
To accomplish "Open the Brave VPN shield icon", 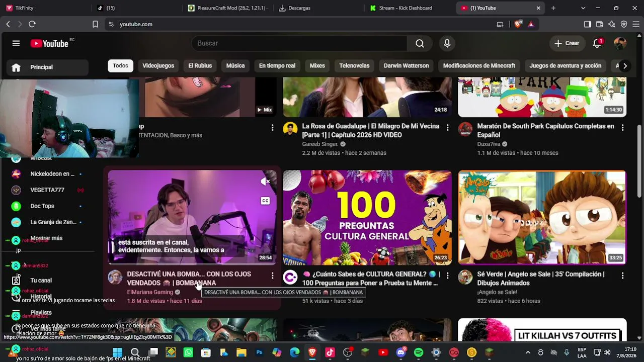I will pyautogui.click(x=624, y=24).
